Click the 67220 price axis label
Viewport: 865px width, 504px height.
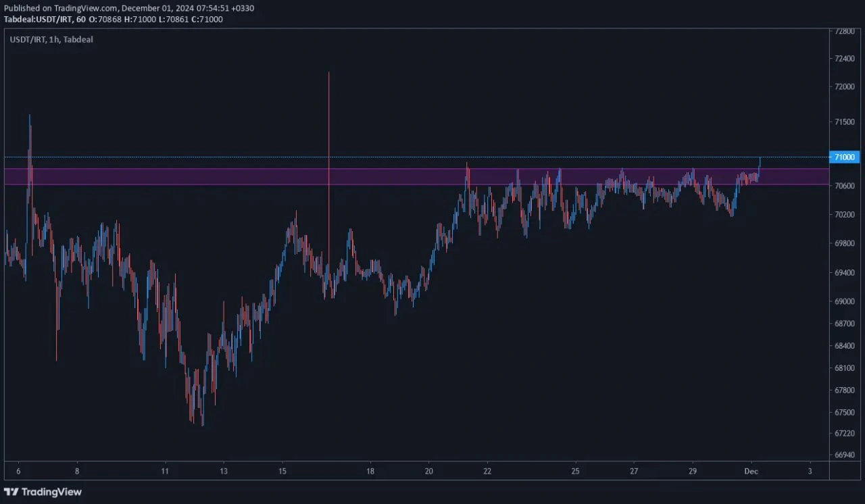pos(845,433)
